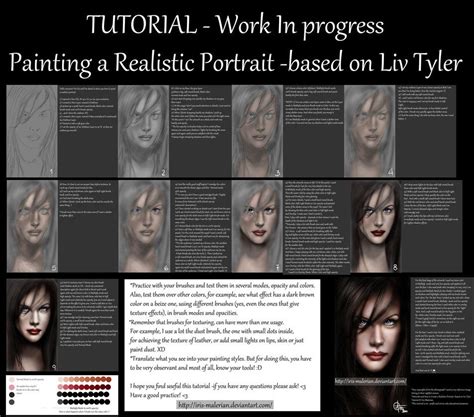This screenshot has height=417, width=474.
Task: Click the step 1 line sketch thumbnail
Action: click(x=32, y=131)
